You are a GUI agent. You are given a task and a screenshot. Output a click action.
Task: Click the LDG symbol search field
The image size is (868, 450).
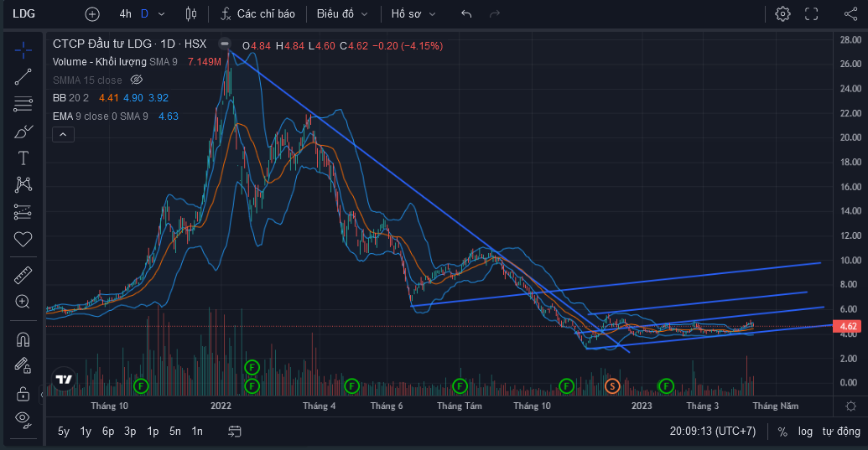pyautogui.click(x=23, y=13)
